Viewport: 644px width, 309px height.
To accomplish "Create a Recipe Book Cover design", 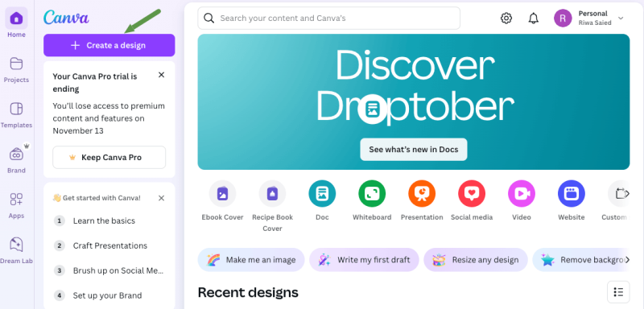I will pyautogui.click(x=272, y=206).
